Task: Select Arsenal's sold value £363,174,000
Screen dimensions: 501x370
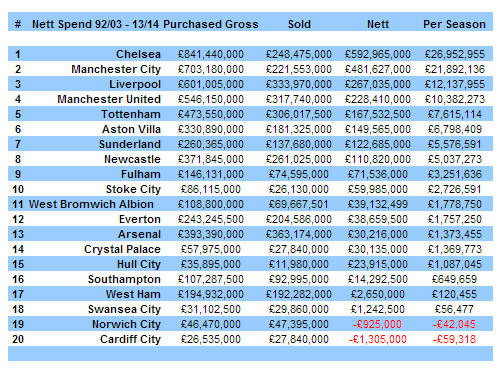Action: point(299,234)
